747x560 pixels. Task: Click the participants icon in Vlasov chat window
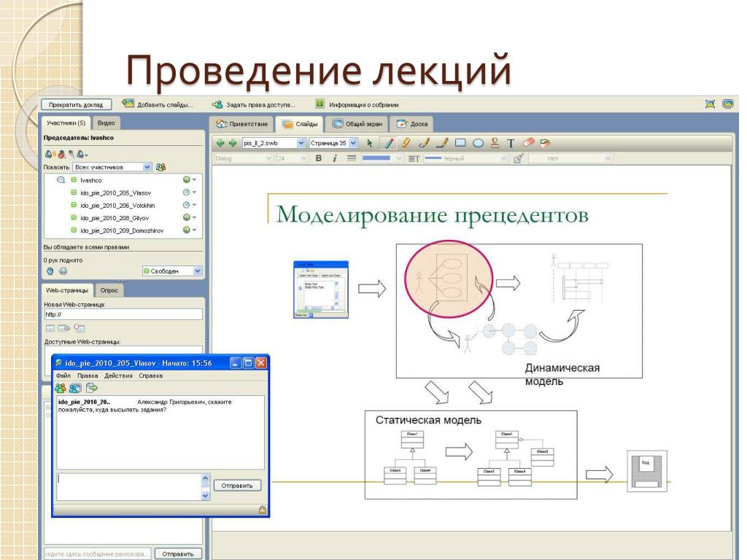tap(61, 388)
